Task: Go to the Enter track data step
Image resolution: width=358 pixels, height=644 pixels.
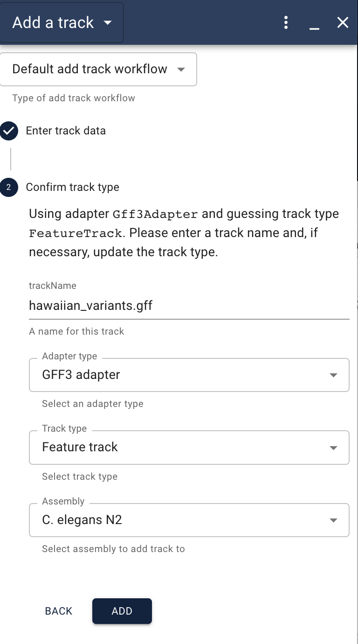Action: [66, 131]
